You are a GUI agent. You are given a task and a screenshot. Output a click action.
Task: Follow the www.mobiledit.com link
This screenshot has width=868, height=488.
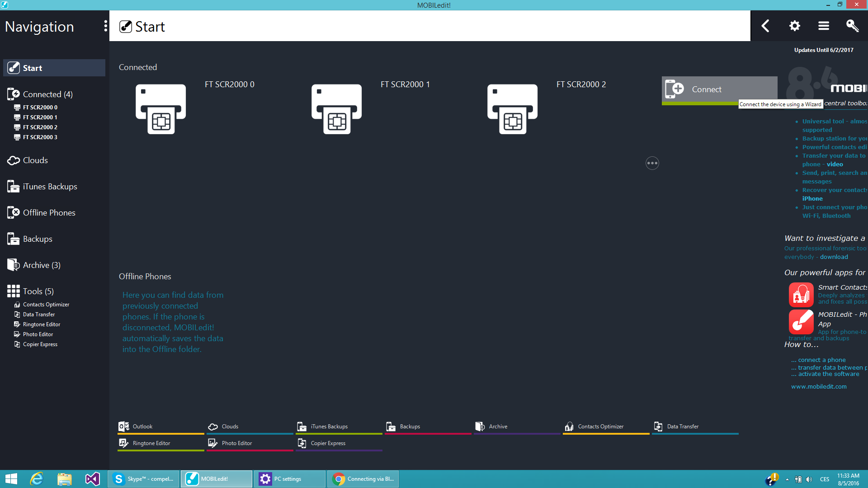click(x=818, y=387)
